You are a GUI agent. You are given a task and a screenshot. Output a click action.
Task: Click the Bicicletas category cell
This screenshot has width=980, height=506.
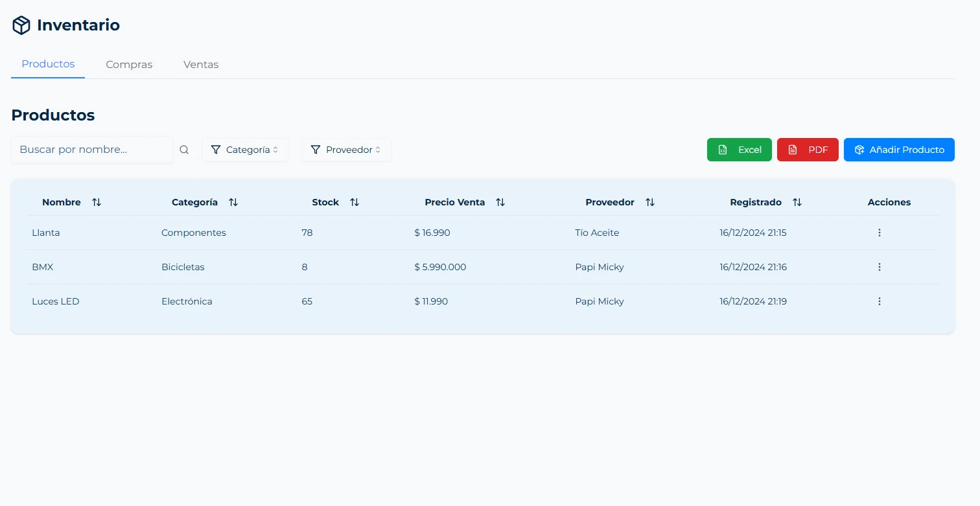click(x=183, y=267)
